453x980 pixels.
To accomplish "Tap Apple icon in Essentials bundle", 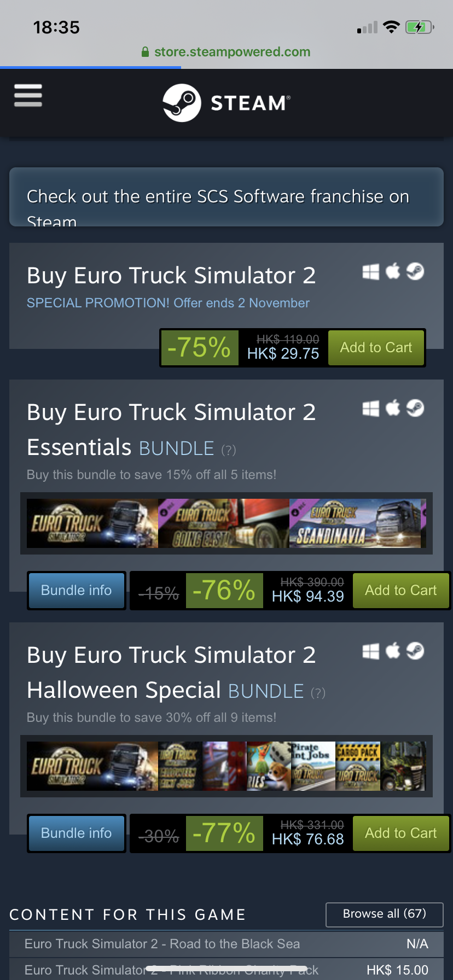I will tap(393, 407).
